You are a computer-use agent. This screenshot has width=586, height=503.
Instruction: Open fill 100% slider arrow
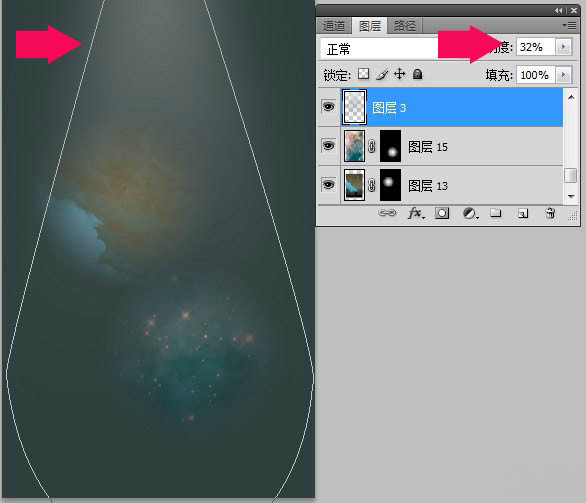[x=563, y=75]
